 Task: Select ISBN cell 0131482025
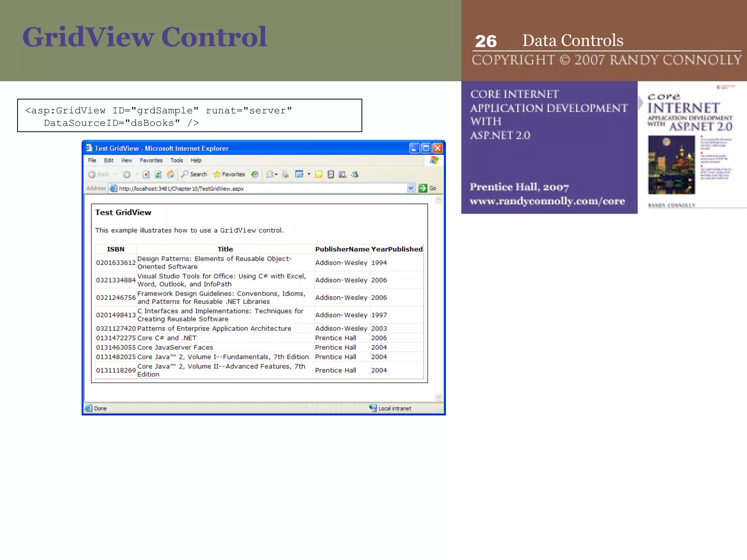[x=116, y=357]
